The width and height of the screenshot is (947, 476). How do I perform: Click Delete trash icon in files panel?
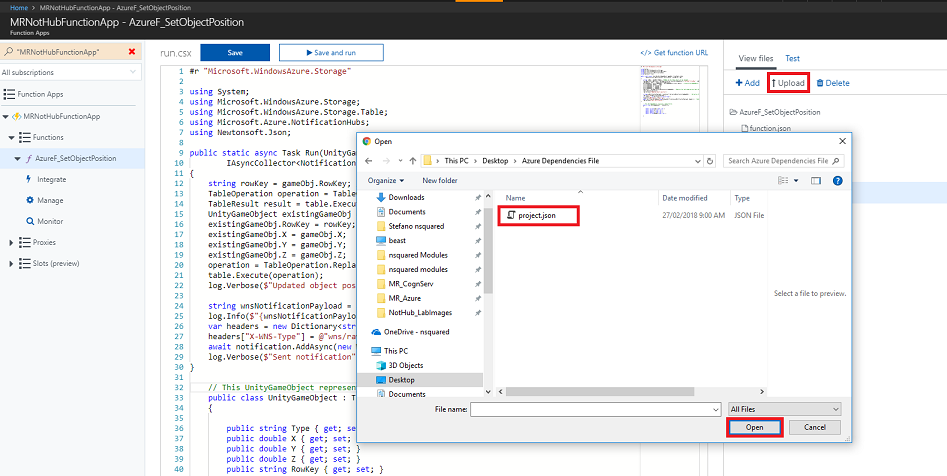coord(833,83)
